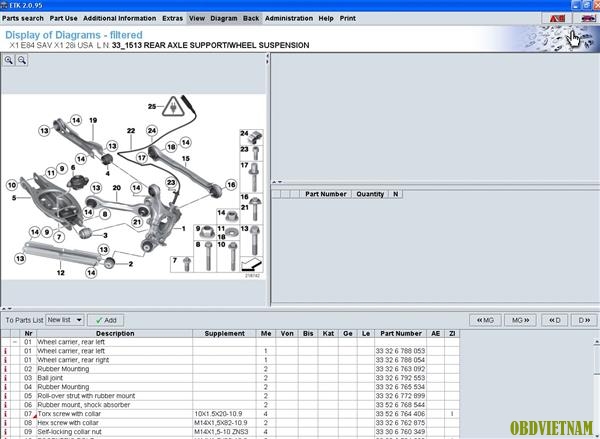
Task: Select supplement text 10X1,5X20-10.9
Action: [218, 414]
